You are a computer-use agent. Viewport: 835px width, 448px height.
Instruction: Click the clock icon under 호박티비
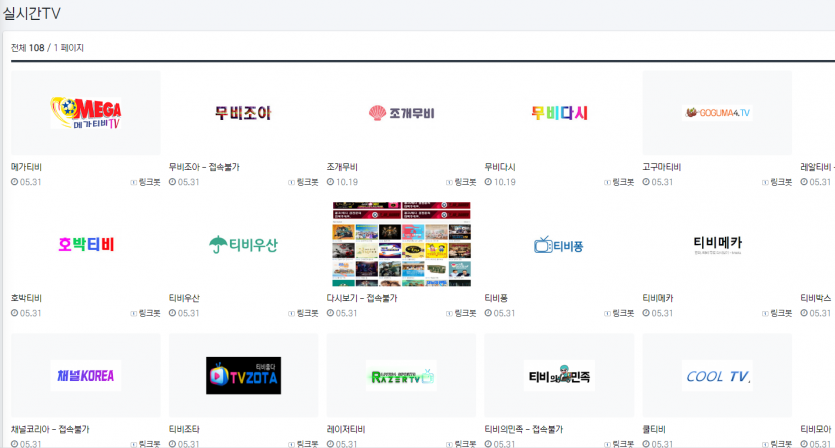(x=14, y=313)
